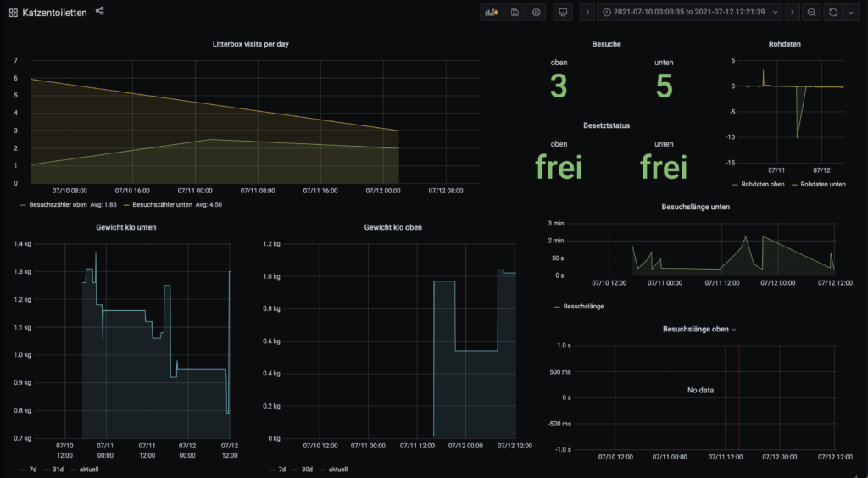Image resolution: width=868 pixels, height=478 pixels.
Task: Toggle 7d legend in Gewicht klo unten
Action: [33, 470]
